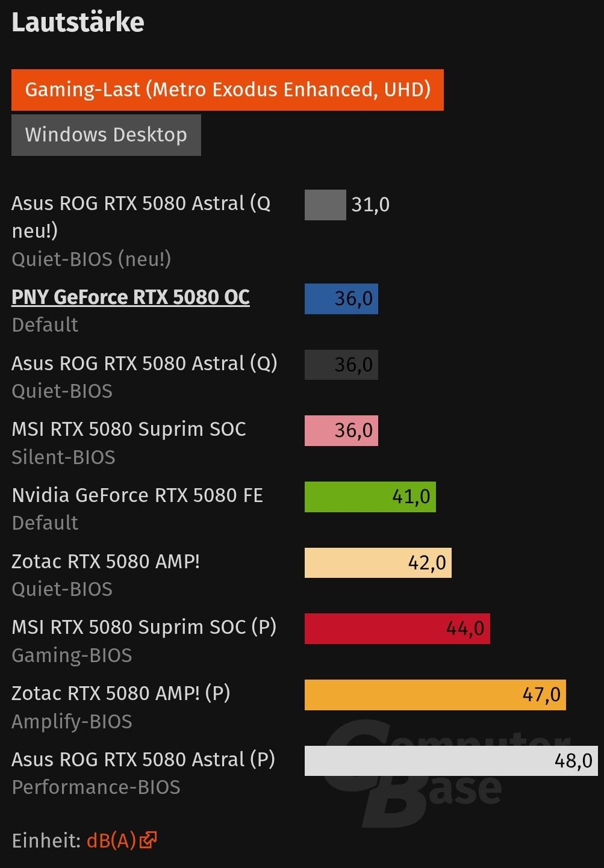Click the external link icon after dB(A)
604x868 pixels.
coord(148,840)
